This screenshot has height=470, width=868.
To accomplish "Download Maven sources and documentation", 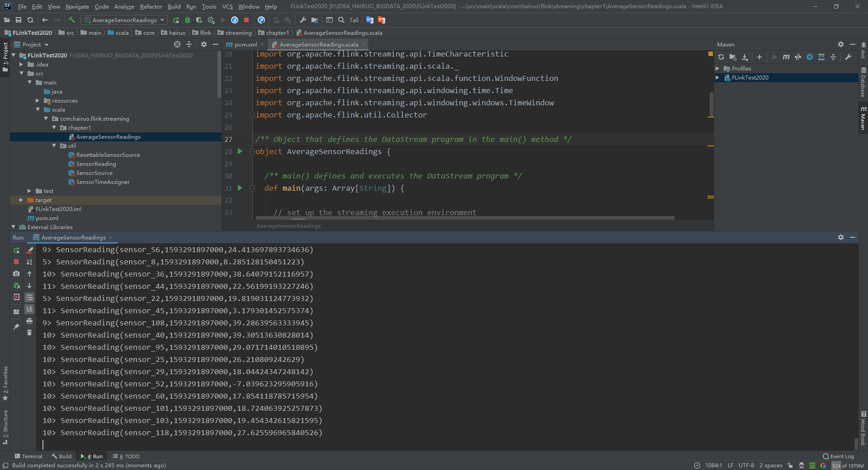I will click(745, 57).
